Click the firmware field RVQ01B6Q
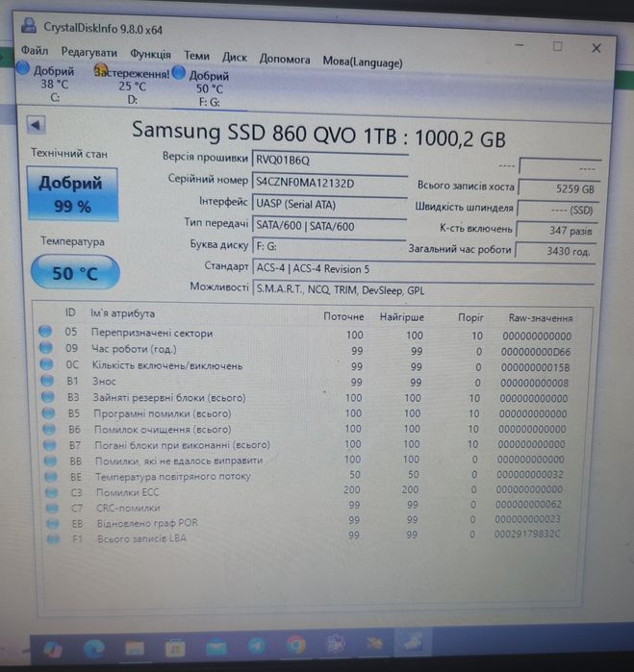The image size is (634, 672). click(330, 161)
